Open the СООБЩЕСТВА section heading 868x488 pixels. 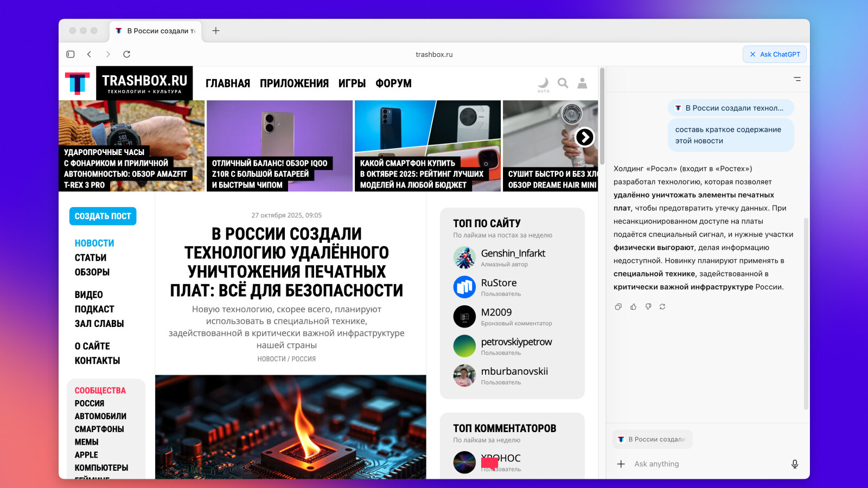coord(100,390)
